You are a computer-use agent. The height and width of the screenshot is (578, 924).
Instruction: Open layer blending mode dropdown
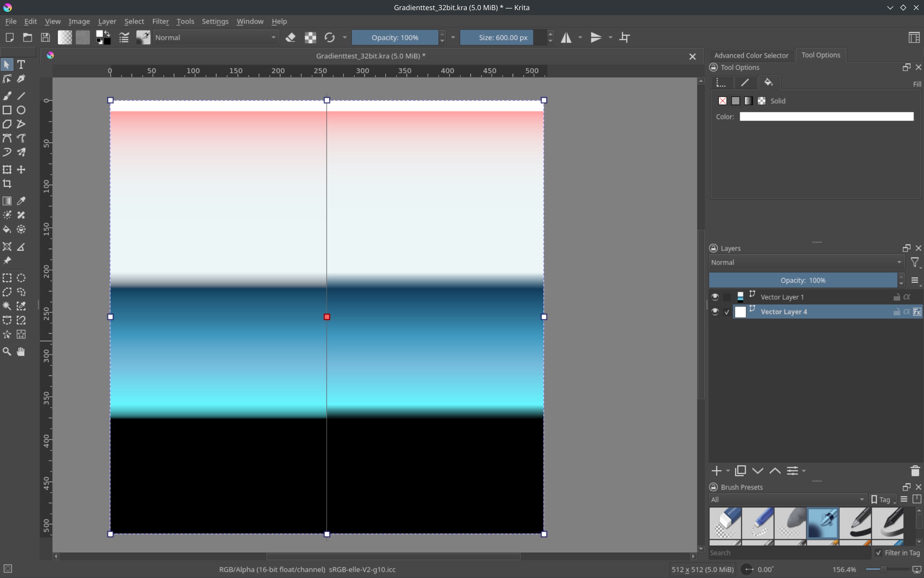[806, 262]
